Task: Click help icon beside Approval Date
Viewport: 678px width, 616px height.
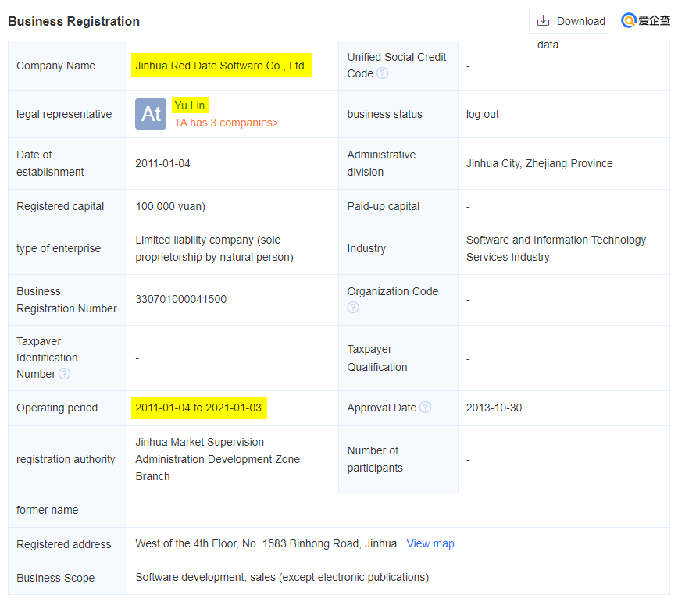Action: tap(425, 408)
